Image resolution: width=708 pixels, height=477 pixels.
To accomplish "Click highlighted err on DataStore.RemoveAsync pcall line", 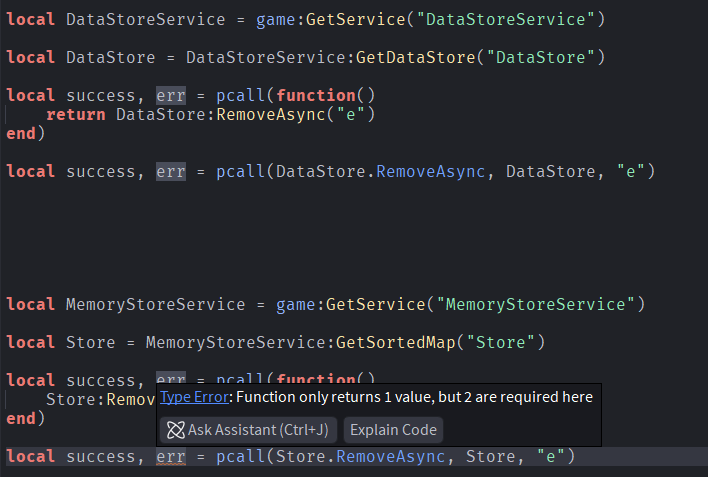I will [171, 172].
